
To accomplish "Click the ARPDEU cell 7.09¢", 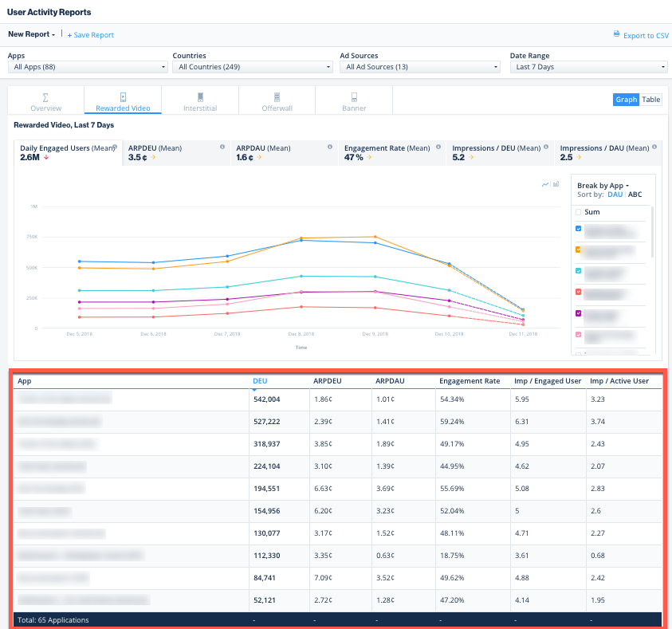I will click(323, 578).
